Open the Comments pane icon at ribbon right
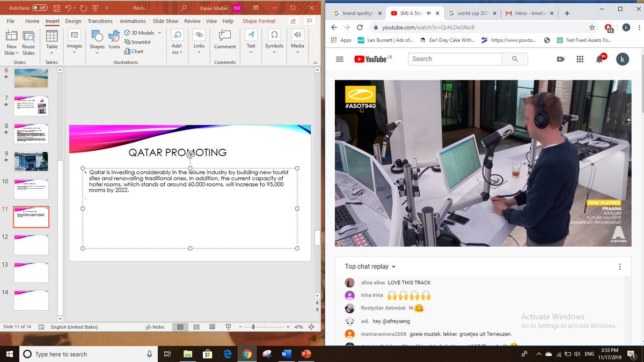 point(309,21)
